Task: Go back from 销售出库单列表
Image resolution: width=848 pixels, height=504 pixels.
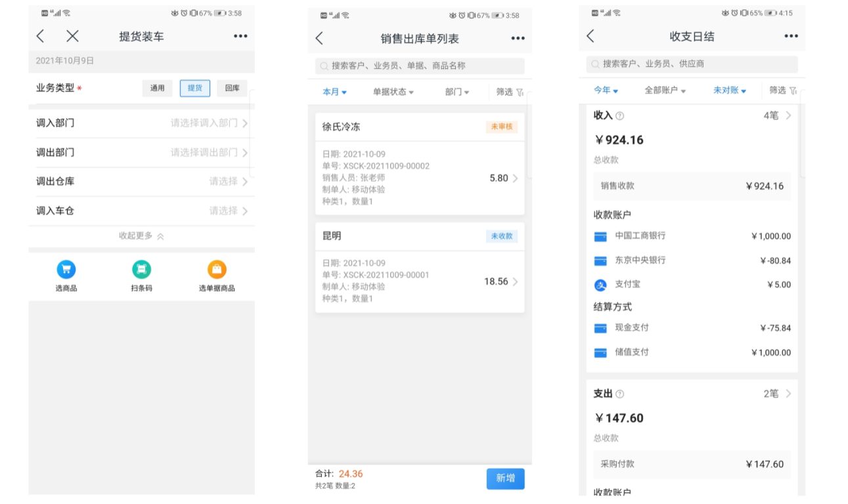Action: pos(319,38)
